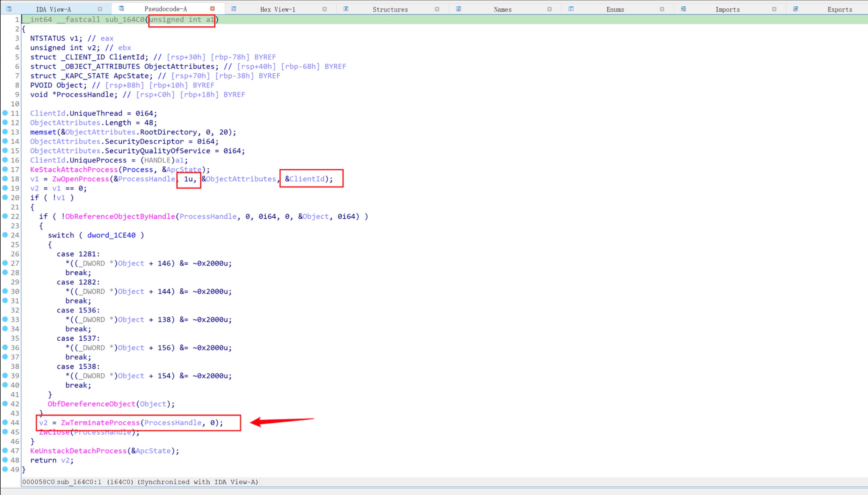
Task: Click the Pseudocode-A tab icon
Action: 121,8
